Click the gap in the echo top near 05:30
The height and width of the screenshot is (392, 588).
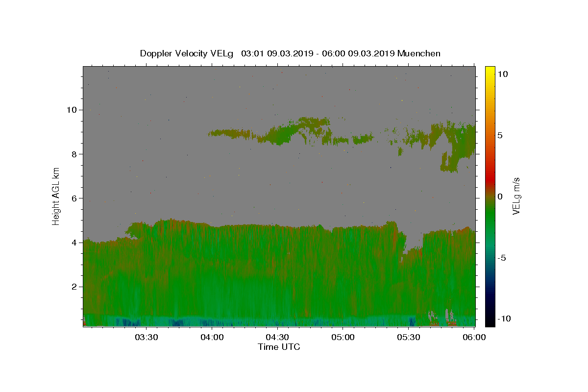pyautogui.click(x=414, y=238)
